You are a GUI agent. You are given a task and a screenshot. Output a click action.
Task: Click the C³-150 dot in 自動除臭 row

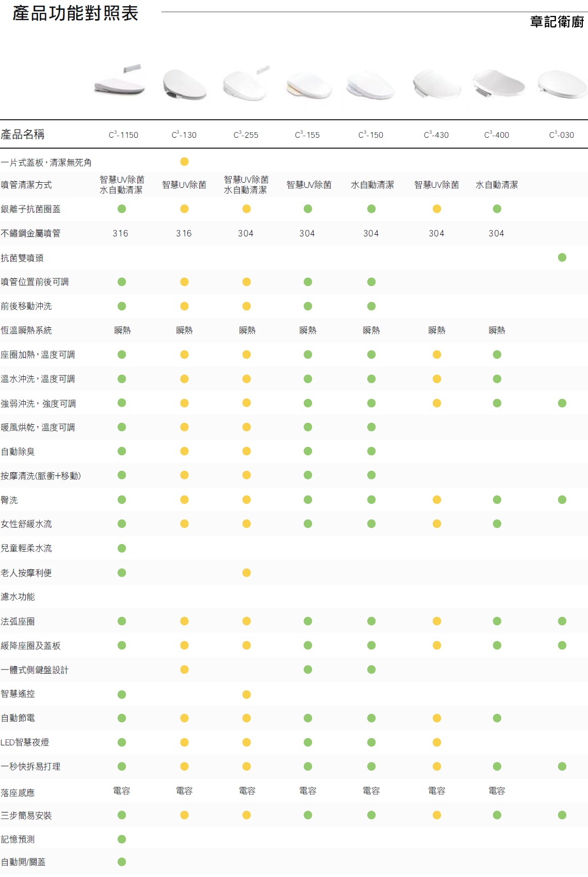coord(371,451)
